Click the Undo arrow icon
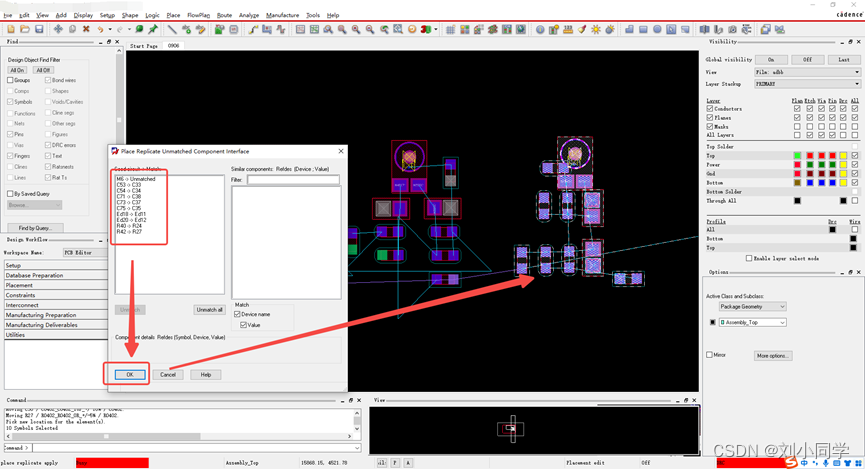 tap(100, 29)
